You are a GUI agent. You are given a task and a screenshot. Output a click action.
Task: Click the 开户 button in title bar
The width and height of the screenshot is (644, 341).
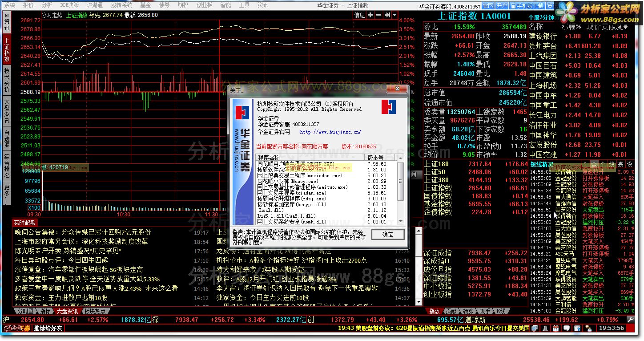click(x=502, y=6)
